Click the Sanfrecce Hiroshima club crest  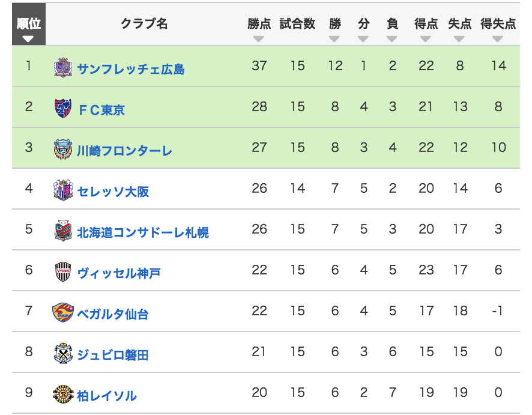pyautogui.click(x=63, y=67)
